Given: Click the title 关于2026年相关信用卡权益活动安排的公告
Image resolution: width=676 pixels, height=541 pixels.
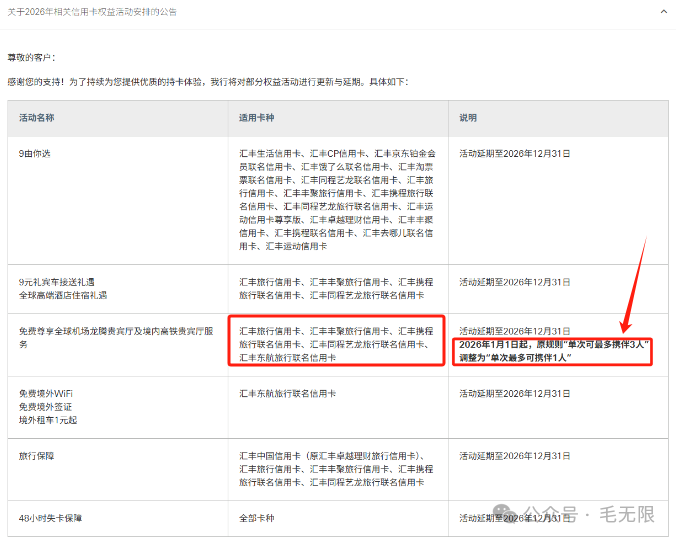Looking at the screenshot, I should click(92, 12).
